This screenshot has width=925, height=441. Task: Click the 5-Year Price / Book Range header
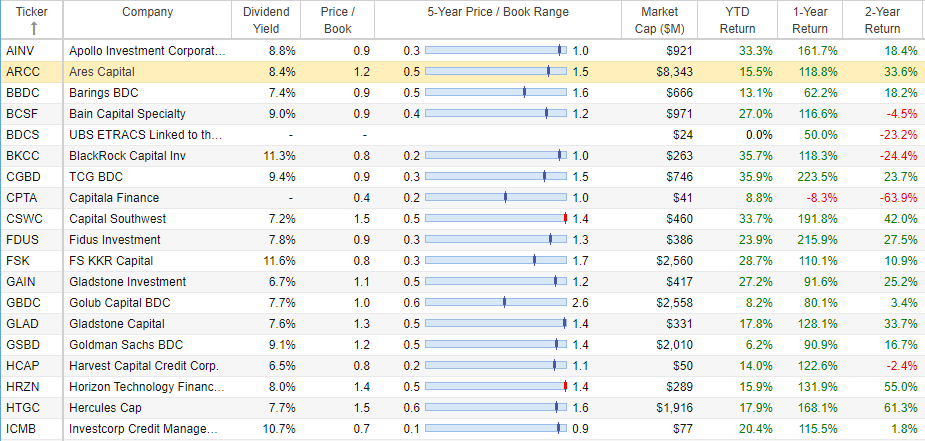(x=498, y=12)
